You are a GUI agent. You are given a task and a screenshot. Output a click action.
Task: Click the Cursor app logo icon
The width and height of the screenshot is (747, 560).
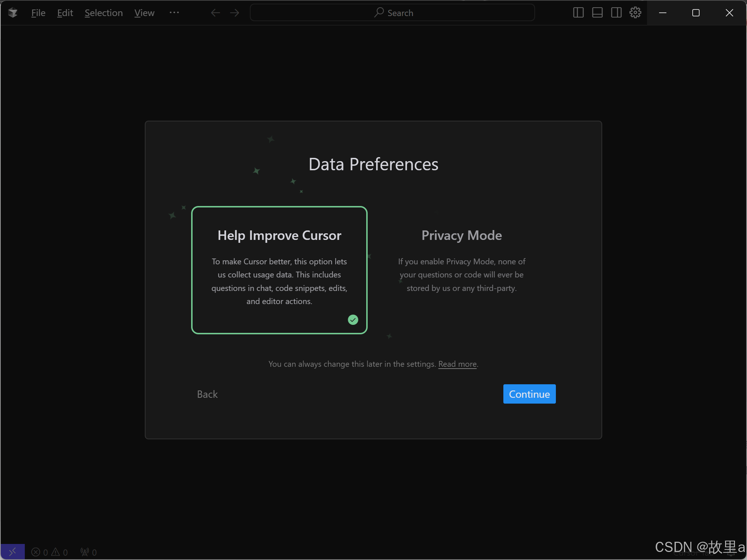pyautogui.click(x=13, y=13)
